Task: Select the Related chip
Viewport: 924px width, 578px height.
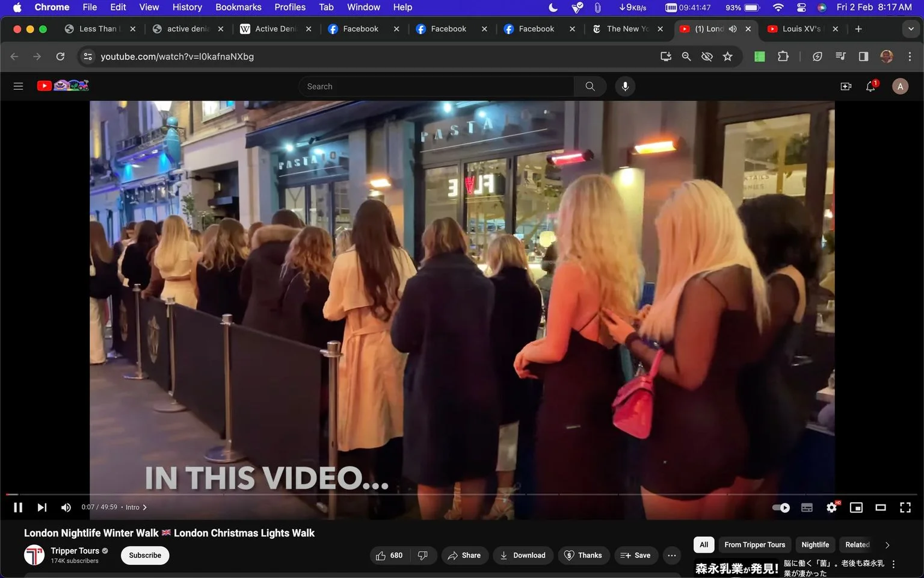Action: pyautogui.click(x=857, y=544)
